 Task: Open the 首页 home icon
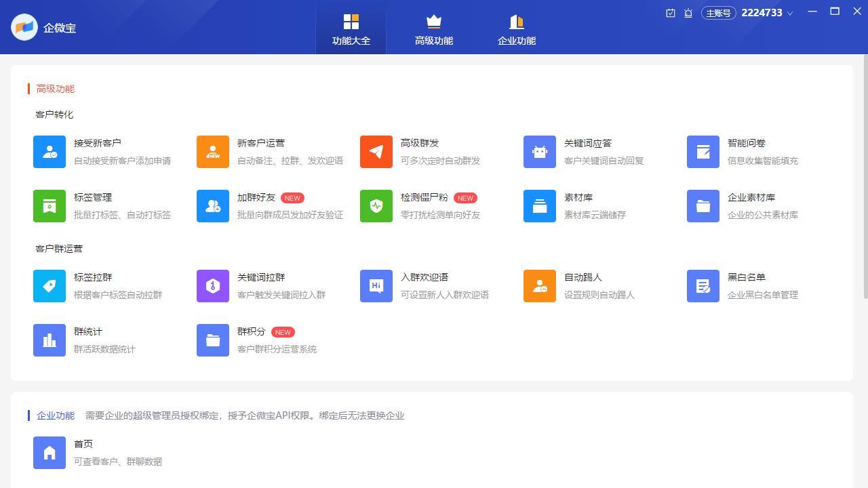50,453
